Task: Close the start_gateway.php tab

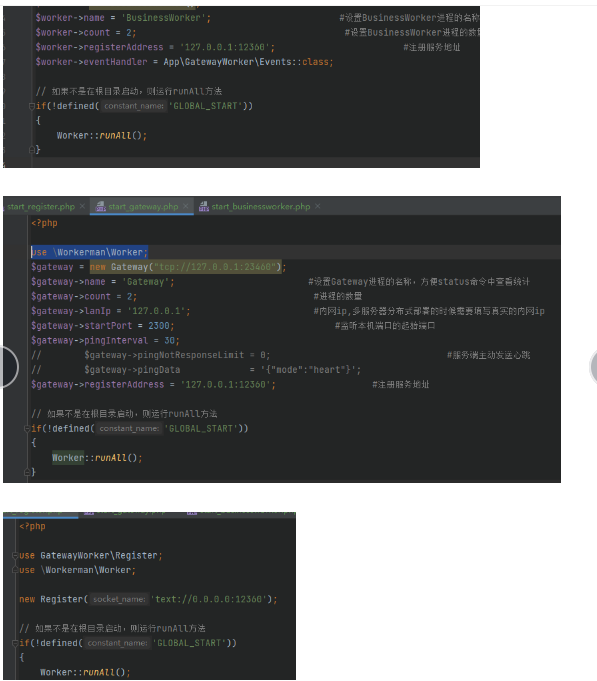Action: (186, 206)
